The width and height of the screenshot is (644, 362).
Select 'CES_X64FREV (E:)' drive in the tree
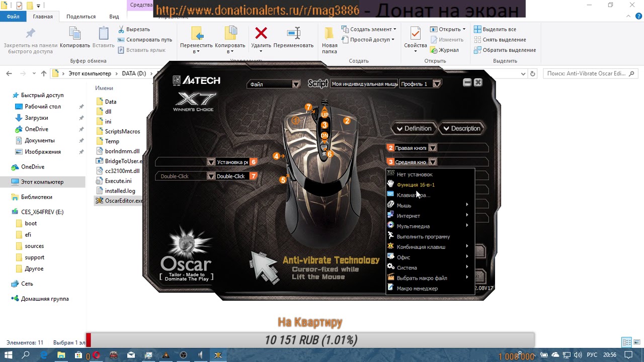coord(42,212)
